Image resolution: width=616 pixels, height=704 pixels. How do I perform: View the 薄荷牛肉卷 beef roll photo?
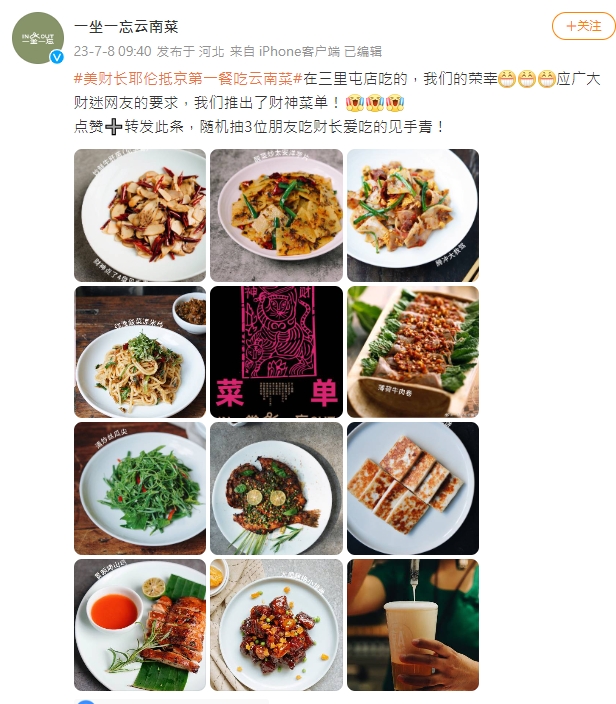tap(413, 352)
